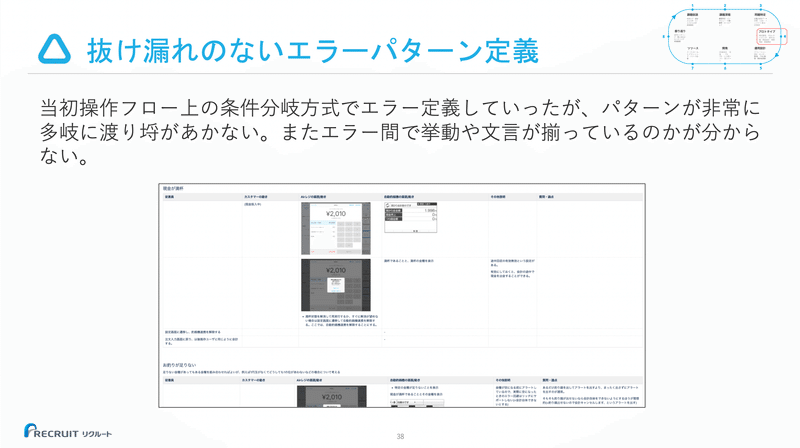This screenshot has height=448, width=800.
Task: Click the page number 38
Action: pos(400,436)
